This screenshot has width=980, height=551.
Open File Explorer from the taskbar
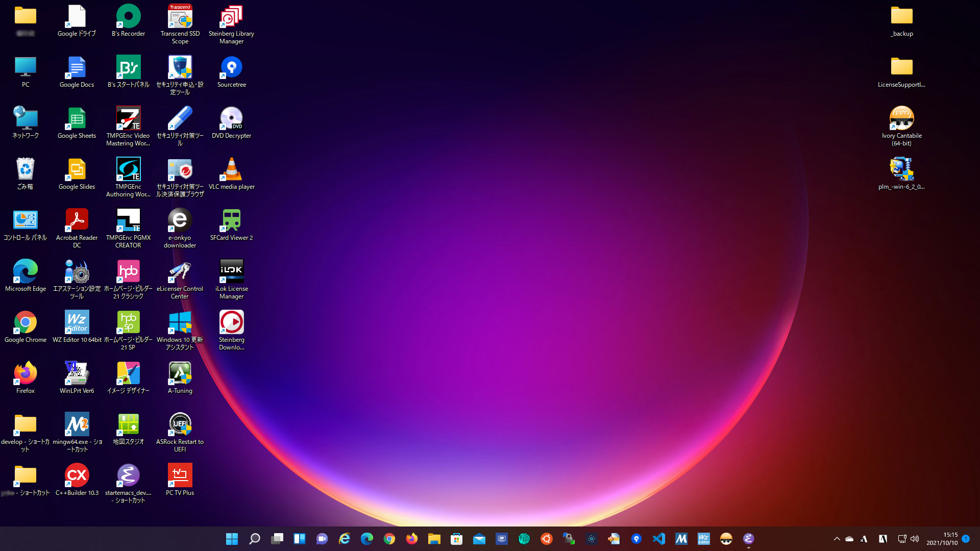[x=434, y=539]
